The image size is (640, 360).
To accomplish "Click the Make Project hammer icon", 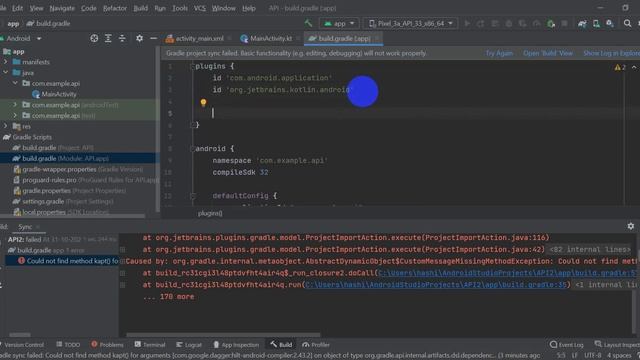I will [308, 24].
